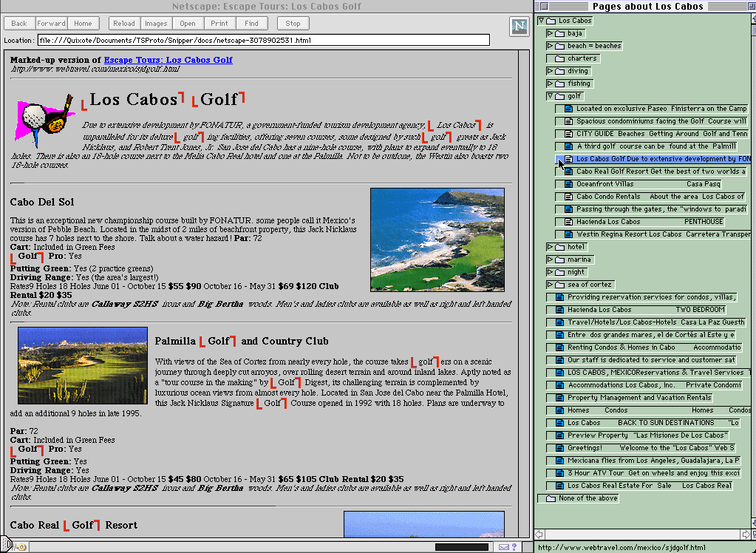
Task: Click the charters folder icon
Action: tap(559, 58)
